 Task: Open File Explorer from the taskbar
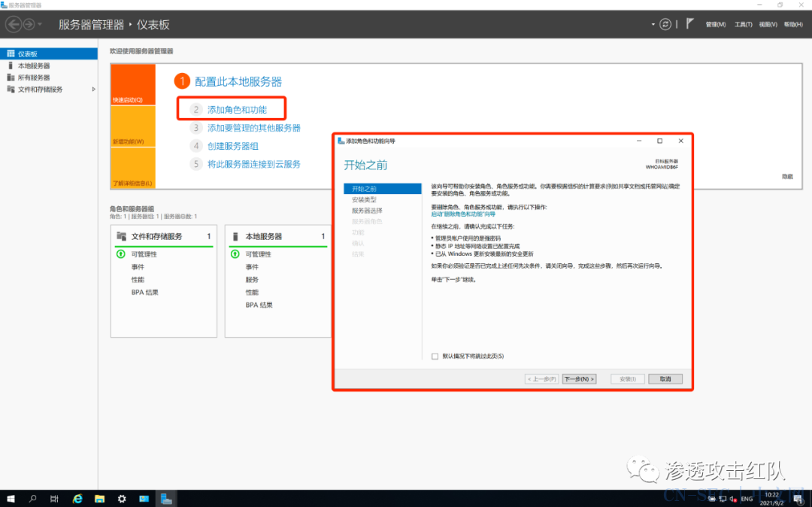(x=99, y=499)
